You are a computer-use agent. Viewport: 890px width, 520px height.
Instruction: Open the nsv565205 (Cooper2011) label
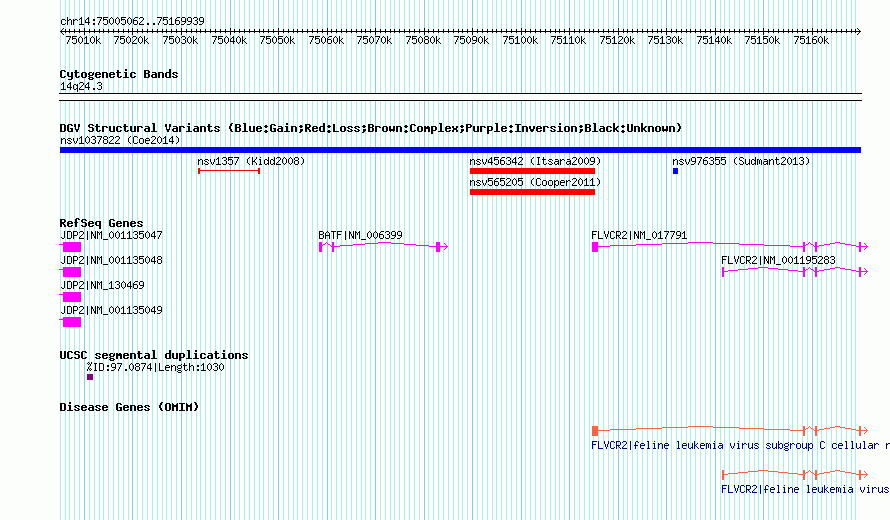[535, 182]
